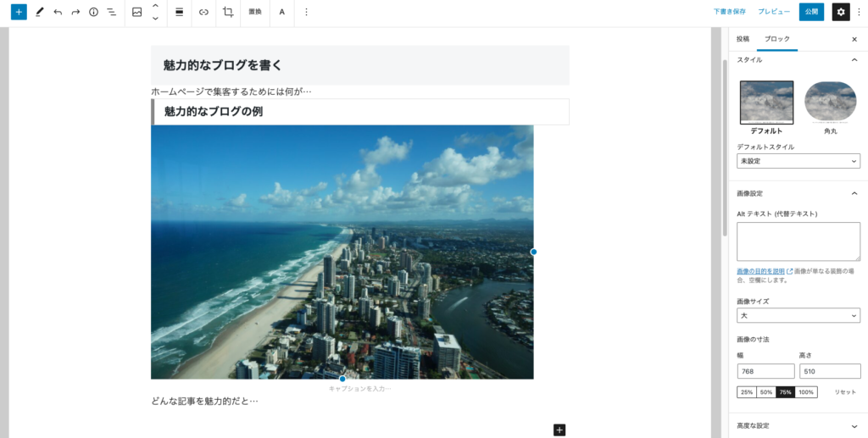Click the 下書き保存 save draft link
Screen dimensions: 868x438
point(729,12)
